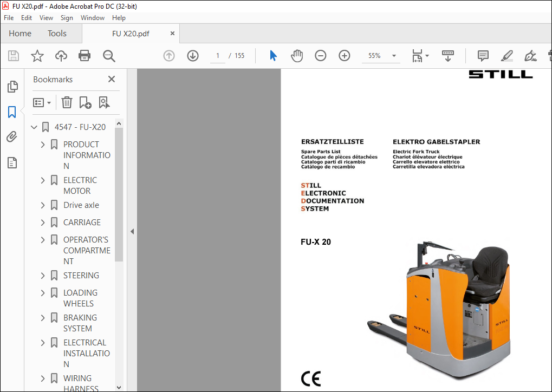Select the LOADING WHEELS bookmark text
The height and width of the screenshot is (392, 552).
[80, 298]
